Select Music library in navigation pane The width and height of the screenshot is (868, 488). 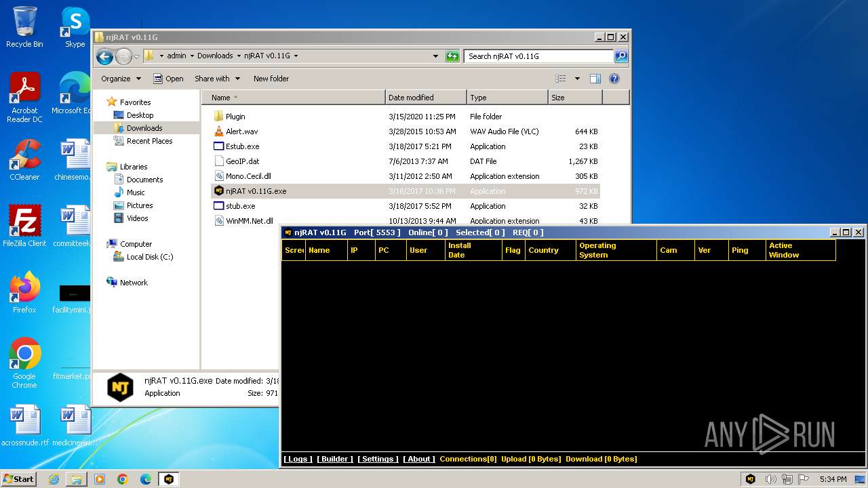click(136, 192)
